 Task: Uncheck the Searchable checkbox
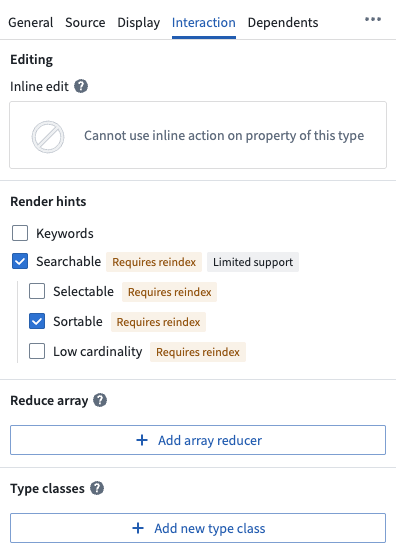point(20,262)
